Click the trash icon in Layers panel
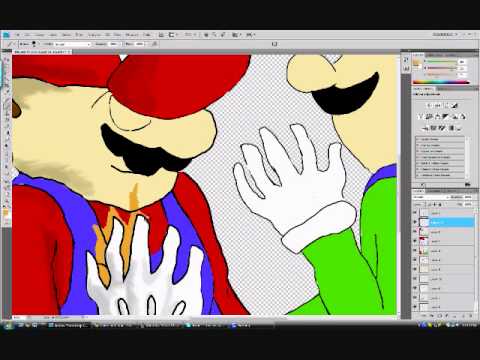 [x=471, y=315]
